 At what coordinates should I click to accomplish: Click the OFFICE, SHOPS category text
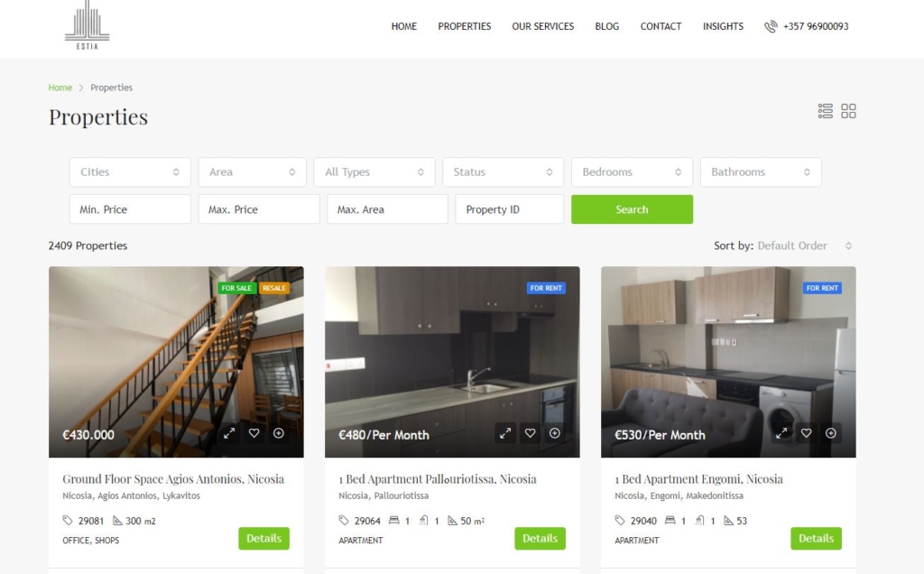point(91,541)
